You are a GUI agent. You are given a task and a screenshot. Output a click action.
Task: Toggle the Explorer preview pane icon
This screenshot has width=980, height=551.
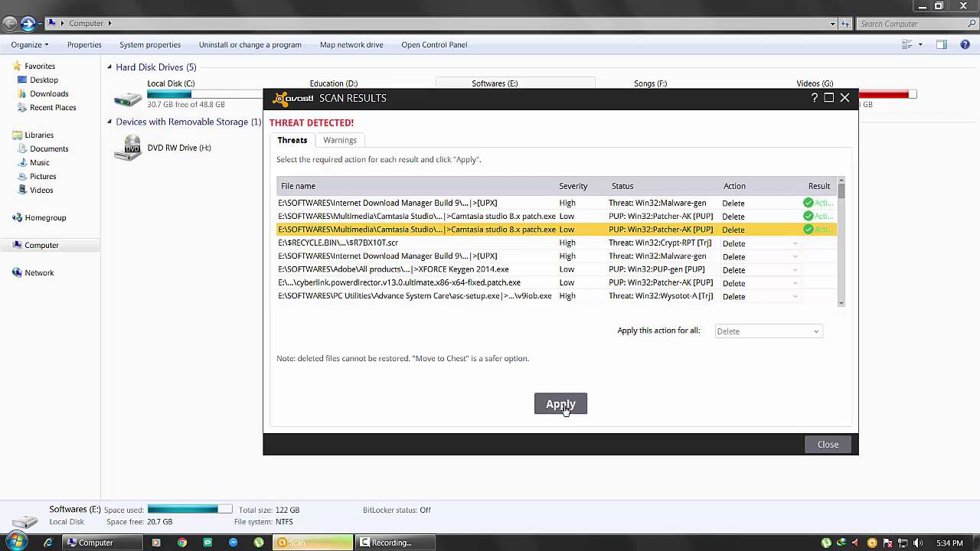942,44
